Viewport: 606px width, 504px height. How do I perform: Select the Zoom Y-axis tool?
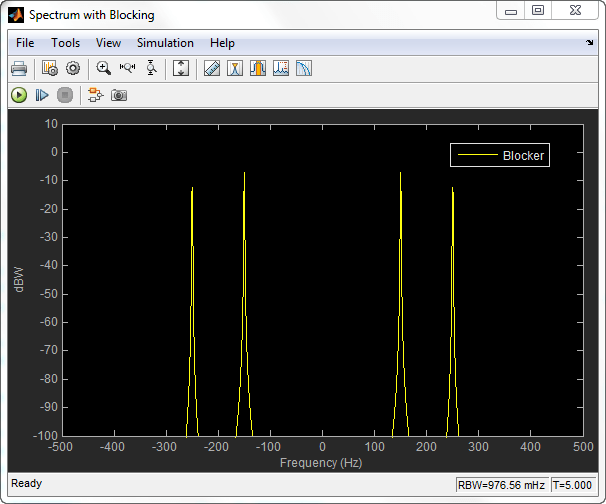click(x=151, y=68)
